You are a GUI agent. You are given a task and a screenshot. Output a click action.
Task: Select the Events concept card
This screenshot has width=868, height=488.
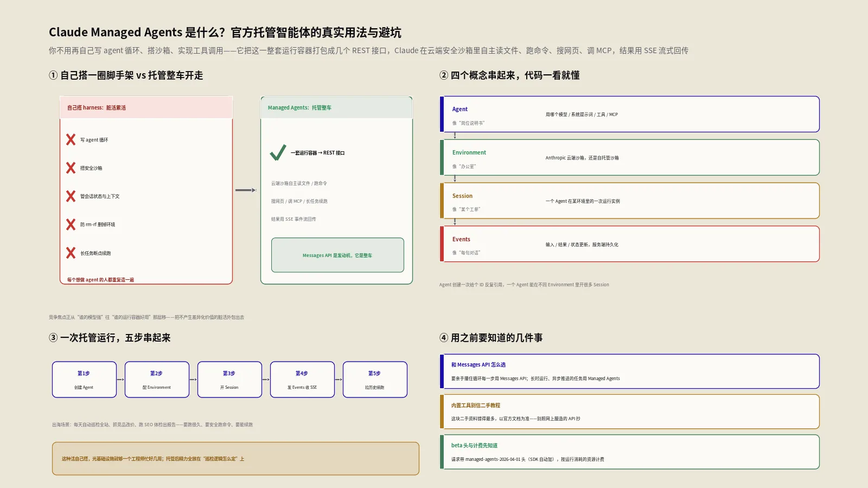[629, 244]
